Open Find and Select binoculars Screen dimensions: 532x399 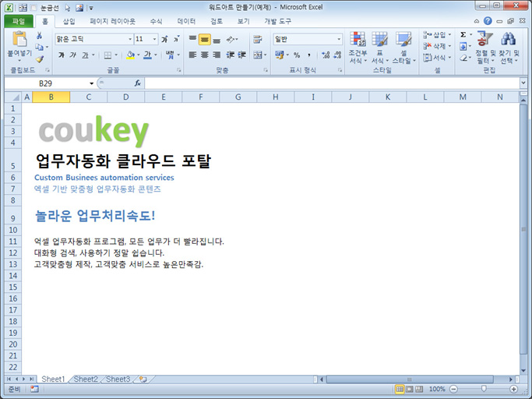509,48
